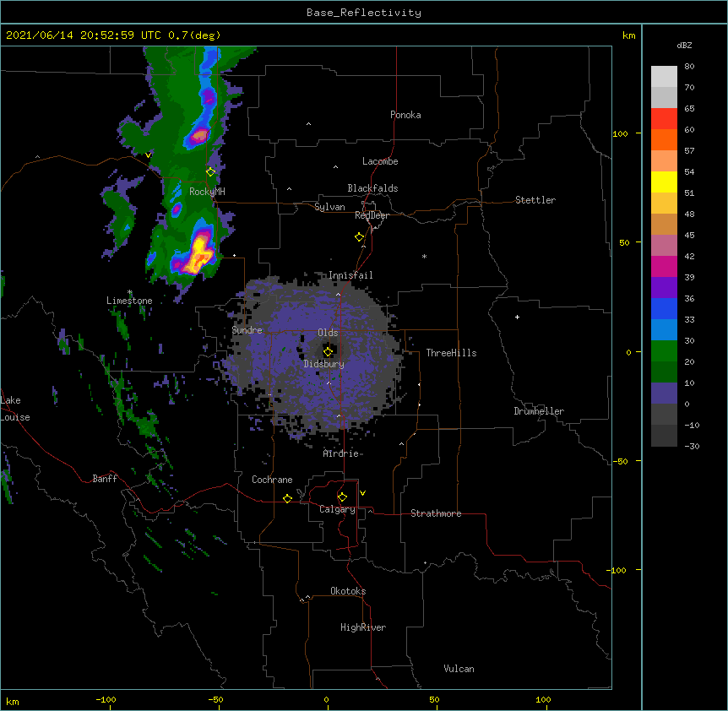
Task: Click the yellow v marker northwest of RockyMH
Action: [148, 155]
